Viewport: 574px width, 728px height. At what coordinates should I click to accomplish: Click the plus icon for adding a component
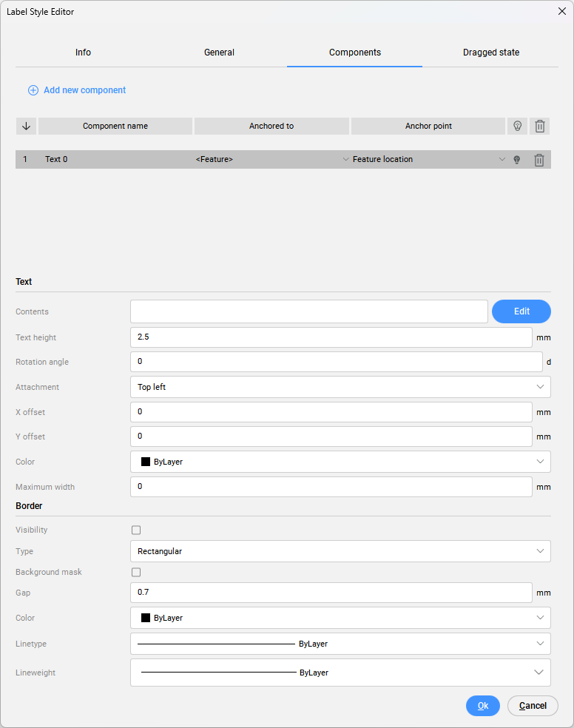[x=33, y=90]
